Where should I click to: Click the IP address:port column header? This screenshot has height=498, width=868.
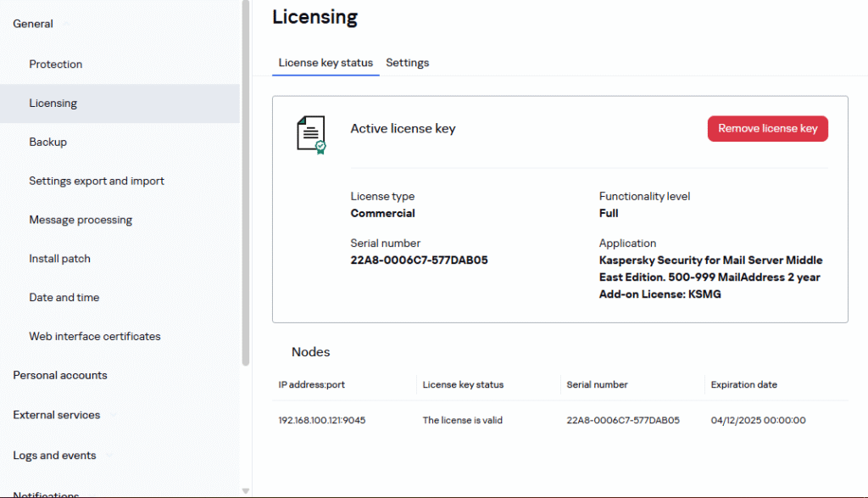pos(312,384)
